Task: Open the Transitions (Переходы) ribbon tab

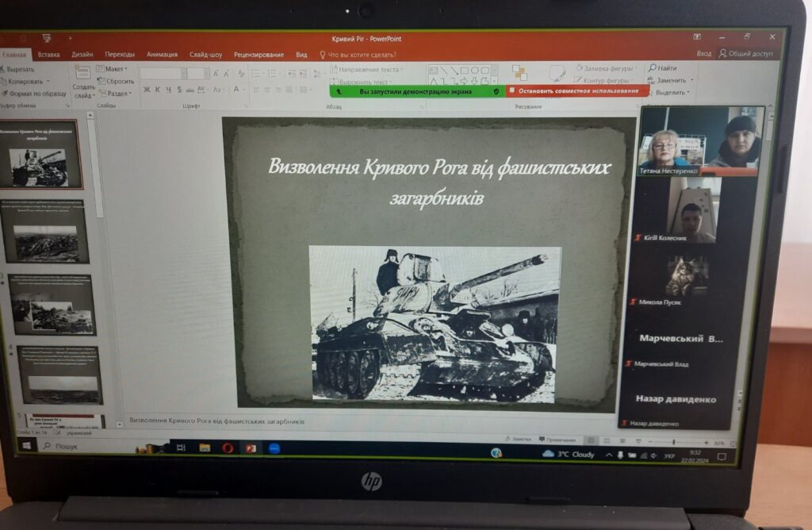Action: [x=120, y=55]
